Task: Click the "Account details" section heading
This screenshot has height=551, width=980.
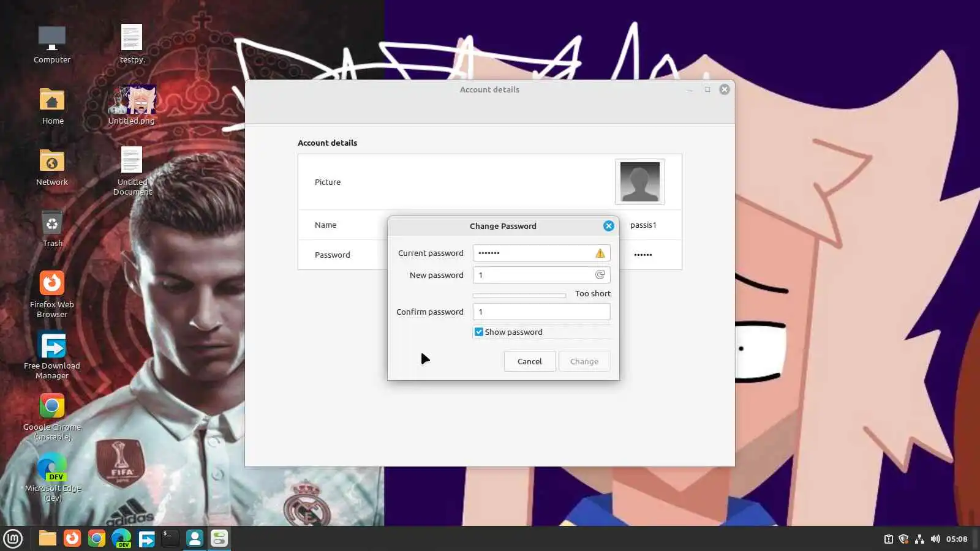Action: click(x=328, y=143)
